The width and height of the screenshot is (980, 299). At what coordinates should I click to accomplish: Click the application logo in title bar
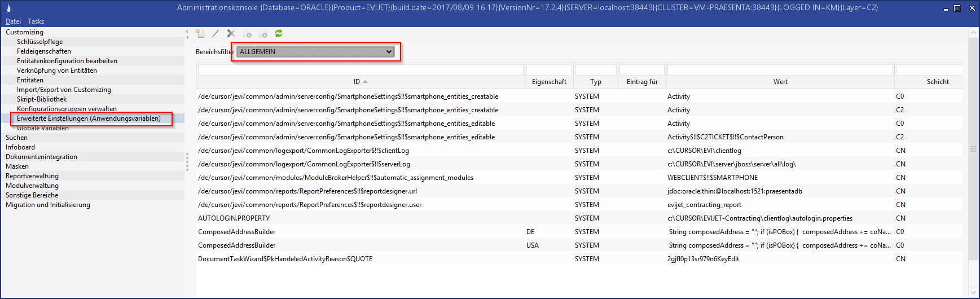click(x=8, y=8)
